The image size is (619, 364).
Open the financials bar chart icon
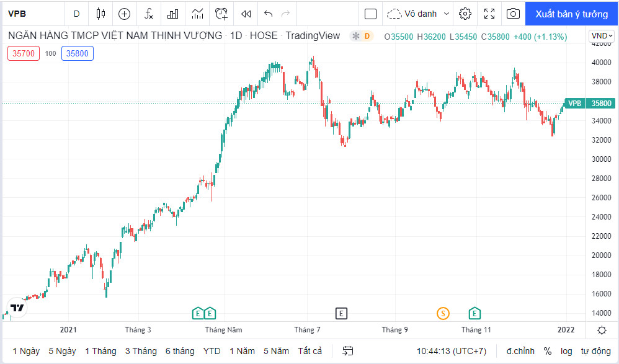(x=173, y=14)
